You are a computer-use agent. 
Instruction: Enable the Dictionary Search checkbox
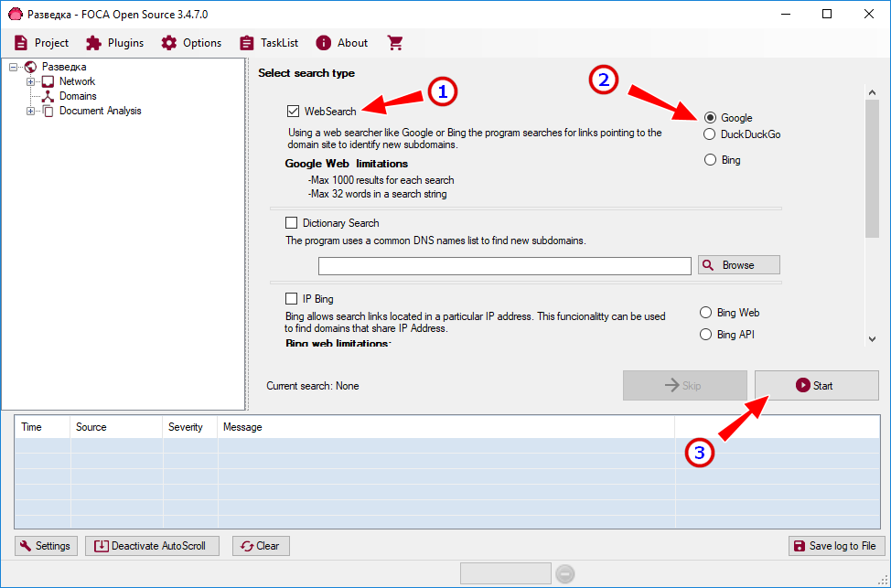click(x=292, y=223)
